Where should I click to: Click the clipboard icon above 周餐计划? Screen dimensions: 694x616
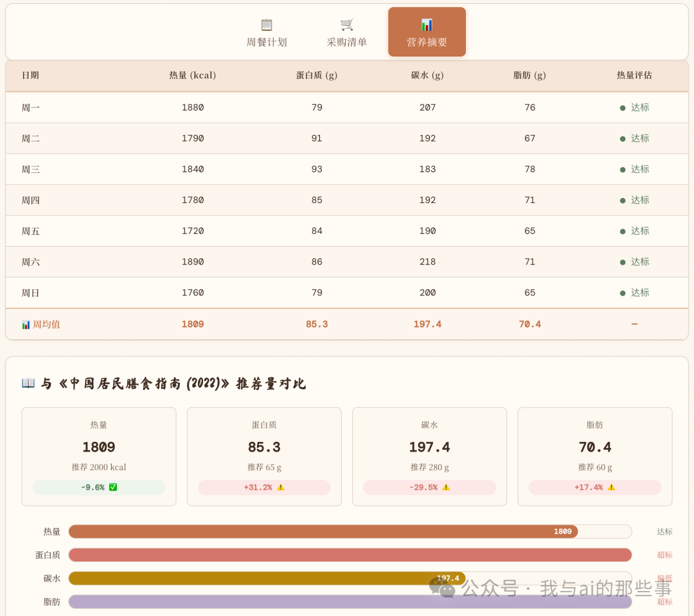tap(267, 25)
